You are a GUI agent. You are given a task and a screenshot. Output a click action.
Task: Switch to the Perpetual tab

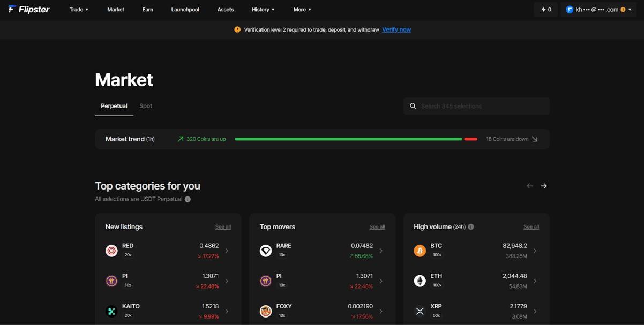tap(114, 106)
